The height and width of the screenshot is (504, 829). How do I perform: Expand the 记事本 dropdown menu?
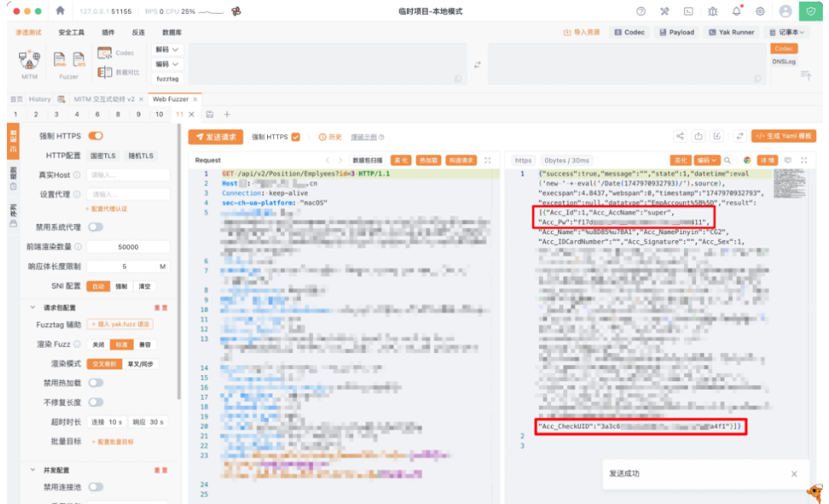click(x=785, y=32)
